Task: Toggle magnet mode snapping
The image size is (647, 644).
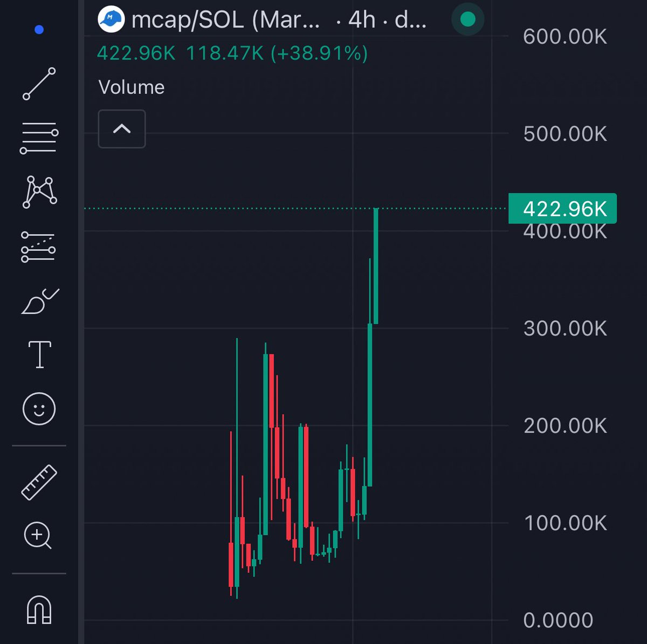Action: click(x=39, y=609)
